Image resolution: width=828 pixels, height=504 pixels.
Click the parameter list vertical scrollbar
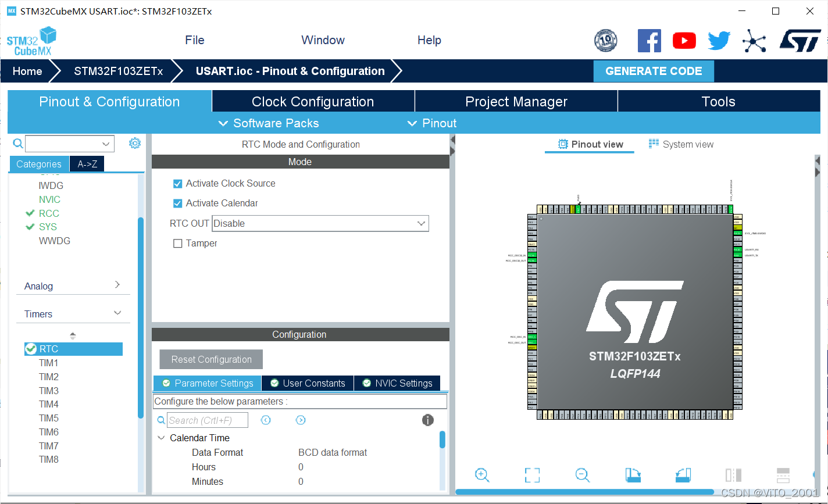pyautogui.click(x=442, y=439)
